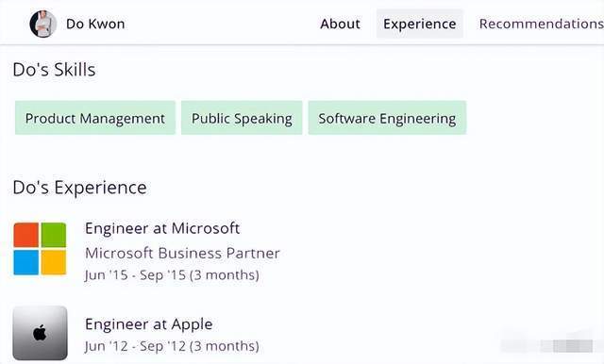Switch to the About tab

pos(340,24)
